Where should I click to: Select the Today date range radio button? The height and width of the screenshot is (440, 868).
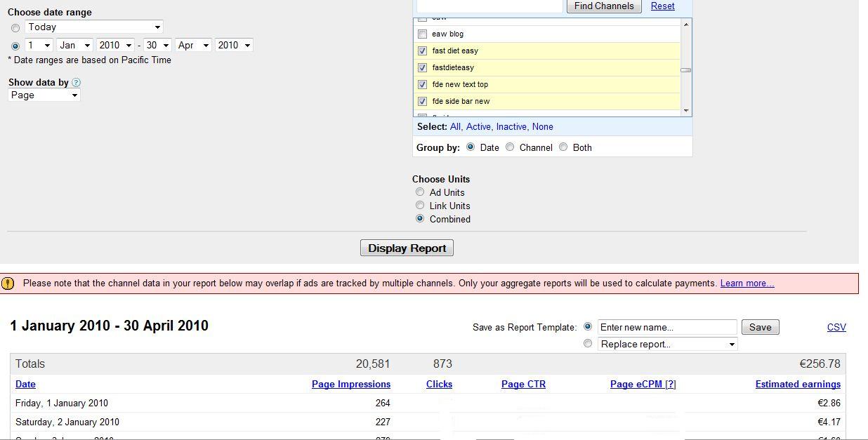tap(15, 28)
